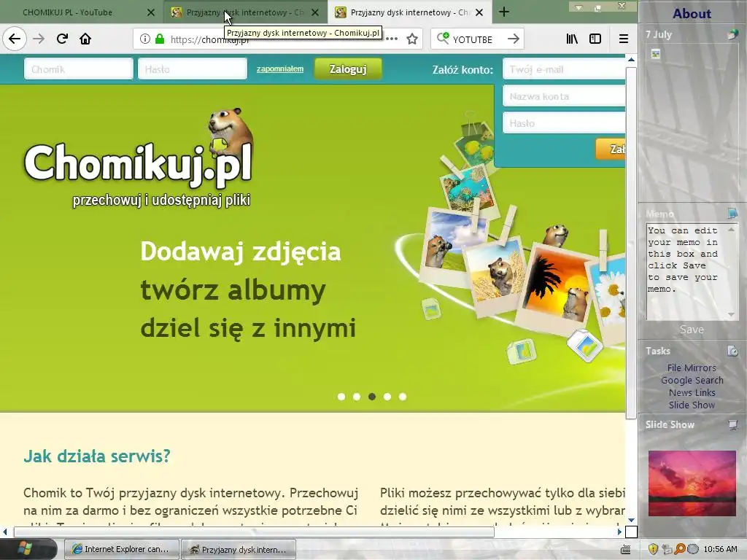Open Google Search task link
The height and width of the screenshot is (560, 747).
(692, 380)
